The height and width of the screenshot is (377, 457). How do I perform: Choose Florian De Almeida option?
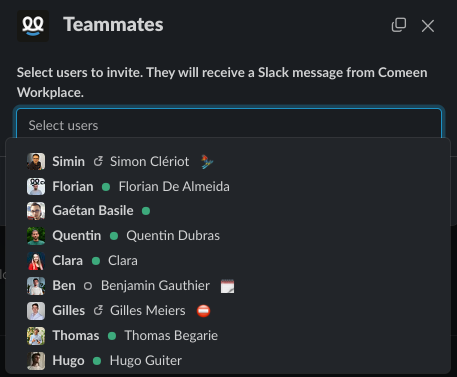coord(228,186)
